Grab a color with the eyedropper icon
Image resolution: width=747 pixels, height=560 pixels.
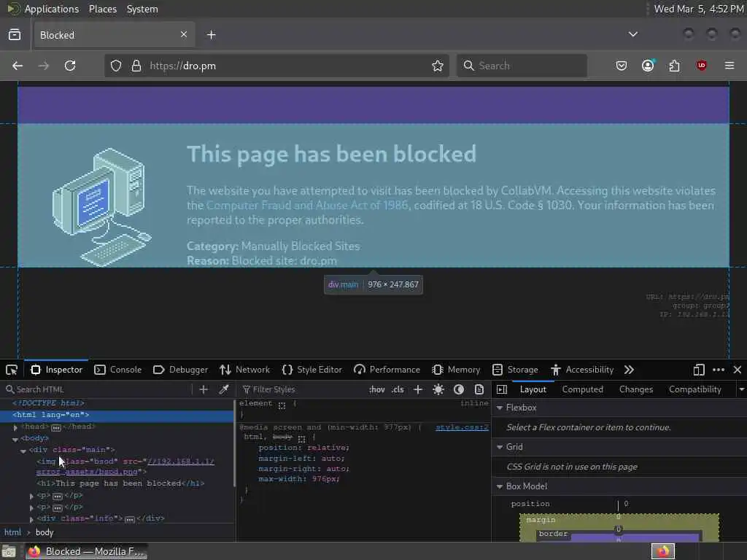click(223, 389)
